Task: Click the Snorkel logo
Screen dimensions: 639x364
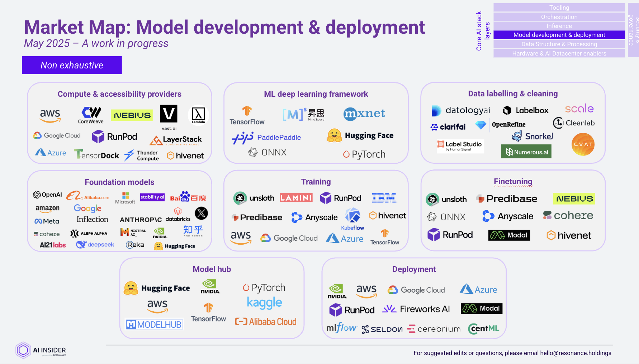Action: point(532,136)
